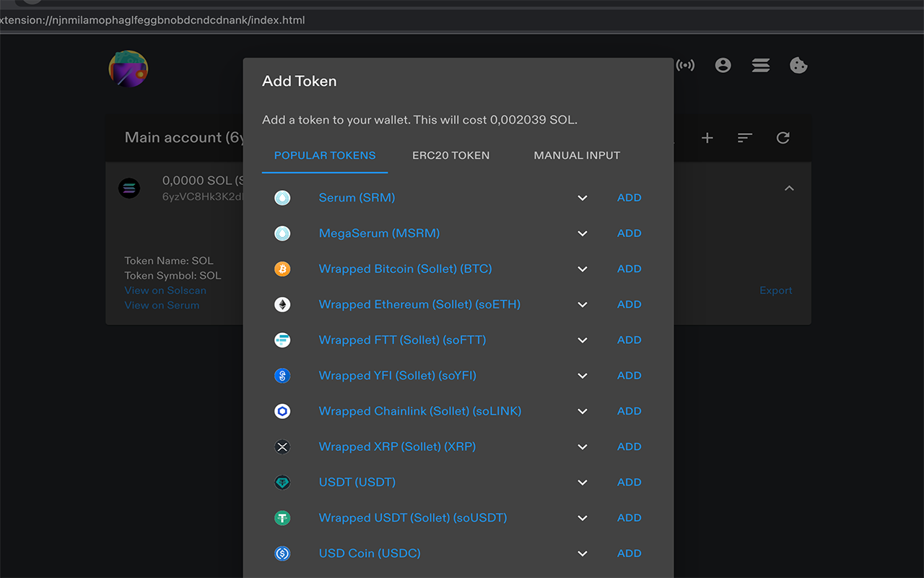
Task: Collapse the SOL account row chevron
Action: coord(789,188)
